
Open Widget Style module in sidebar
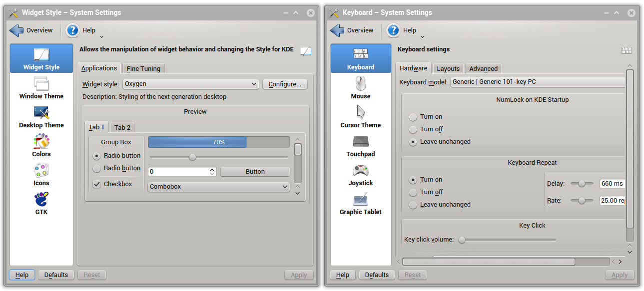[41, 58]
